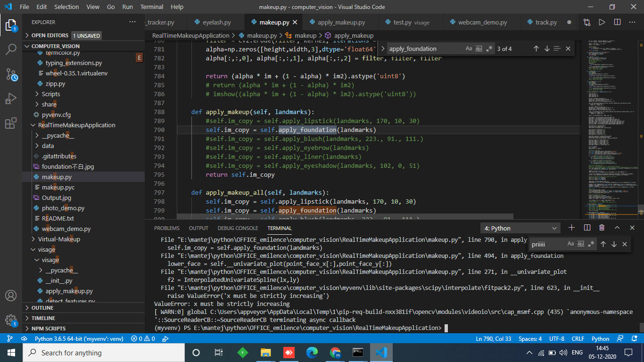Click 'Spaces: 4' indentation in status bar
The width and height of the screenshot is (644, 362).
pos(530,338)
